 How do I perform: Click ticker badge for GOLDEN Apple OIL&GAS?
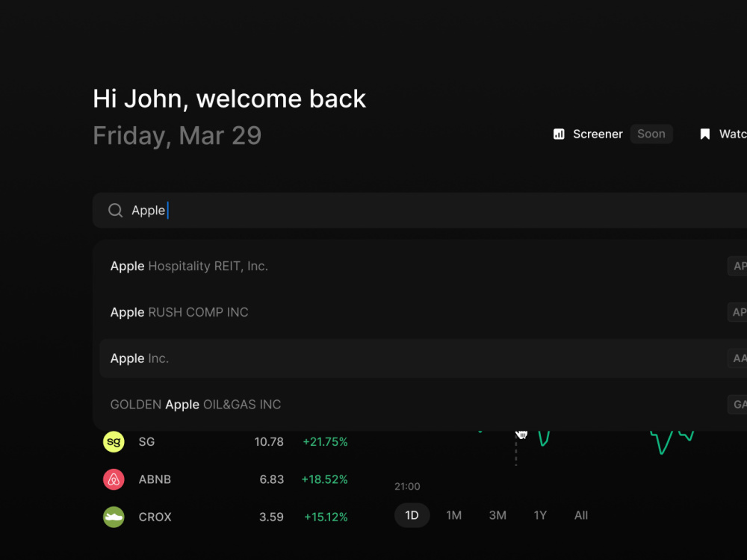tap(737, 404)
